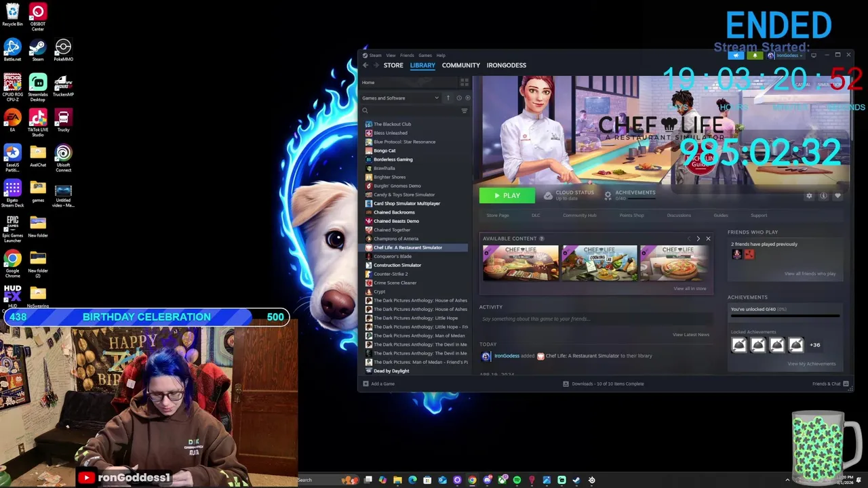
Task: Open File Explorer from the taskbar
Action: [x=397, y=480]
